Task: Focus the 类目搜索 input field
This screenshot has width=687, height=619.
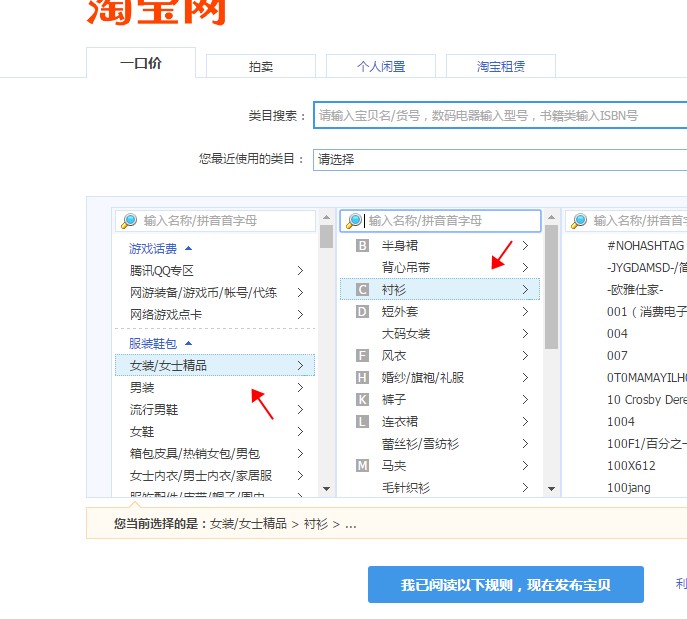Action: coord(500,115)
